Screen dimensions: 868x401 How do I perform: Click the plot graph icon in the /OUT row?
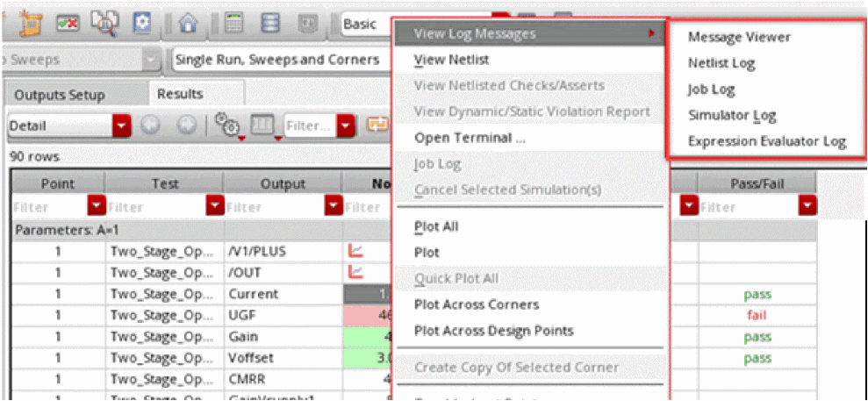tap(356, 272)
